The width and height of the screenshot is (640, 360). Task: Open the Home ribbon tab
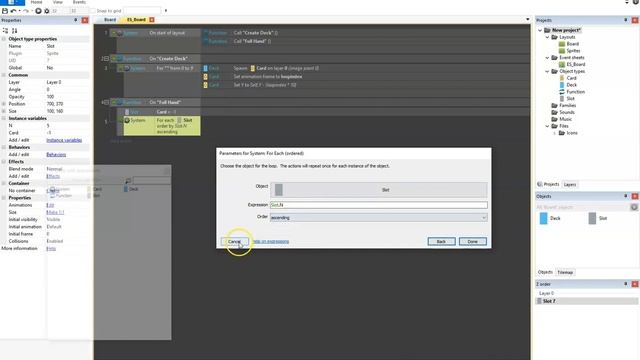coord(36,2)
